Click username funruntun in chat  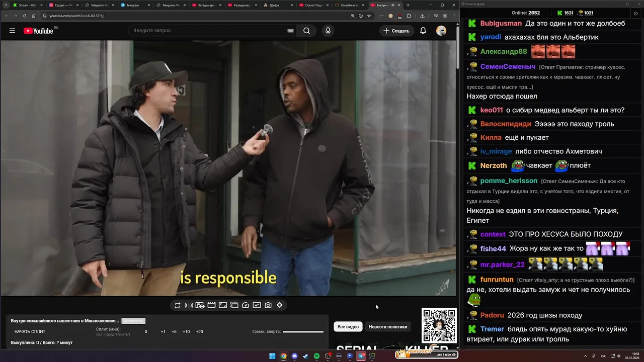coord(497,280)
